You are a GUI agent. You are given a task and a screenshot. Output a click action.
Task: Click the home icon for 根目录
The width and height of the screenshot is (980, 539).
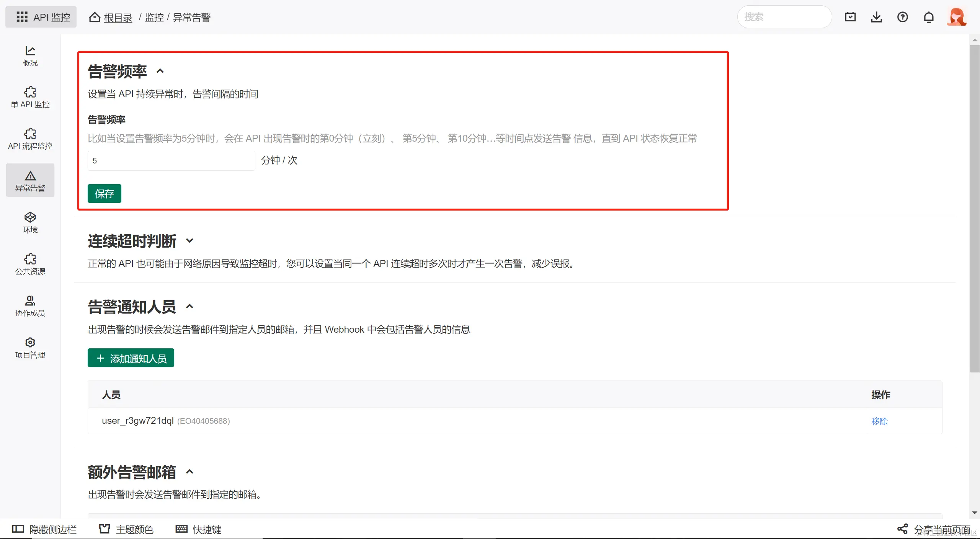[x=95, y=17]
